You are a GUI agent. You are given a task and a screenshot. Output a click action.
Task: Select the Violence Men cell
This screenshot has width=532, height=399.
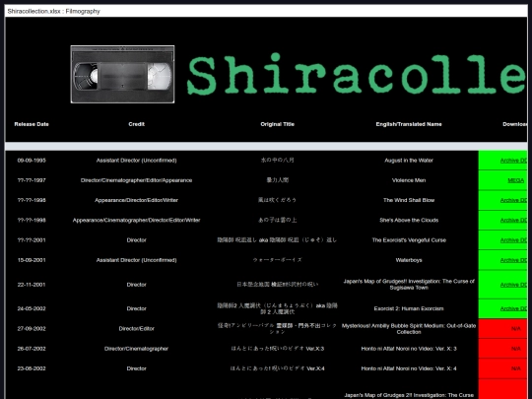click(x=409, y=180)
